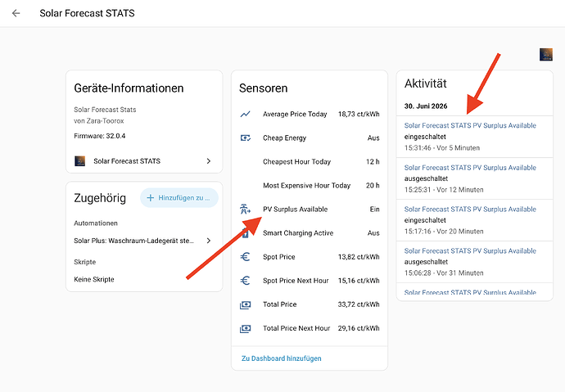Click the PV Surplus Available tower icon
This screenshot has height=392, width=565.
click(246, 210)
